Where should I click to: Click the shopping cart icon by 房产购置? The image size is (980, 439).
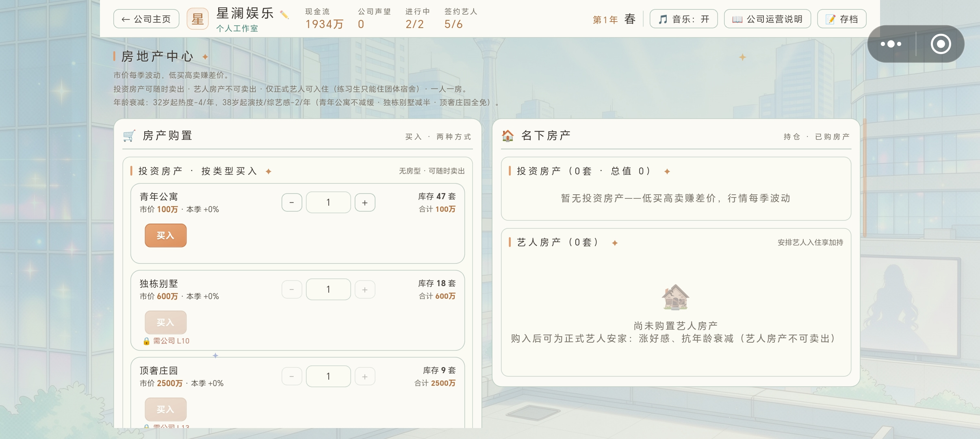point(129,136)
